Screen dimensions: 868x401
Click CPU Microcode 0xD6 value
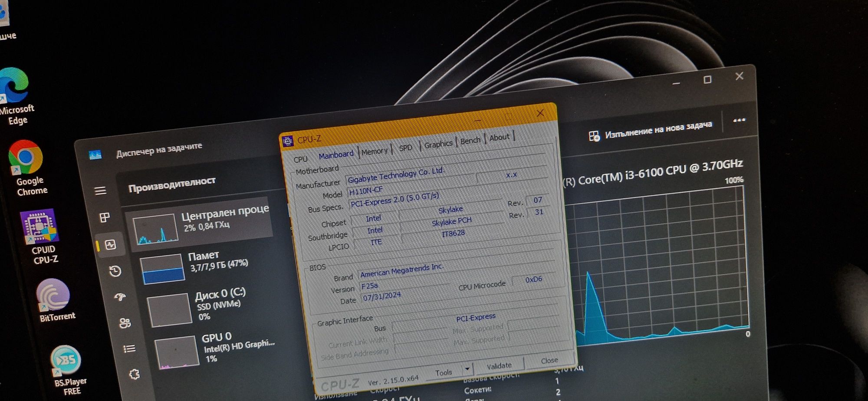[x=534, y=279]
